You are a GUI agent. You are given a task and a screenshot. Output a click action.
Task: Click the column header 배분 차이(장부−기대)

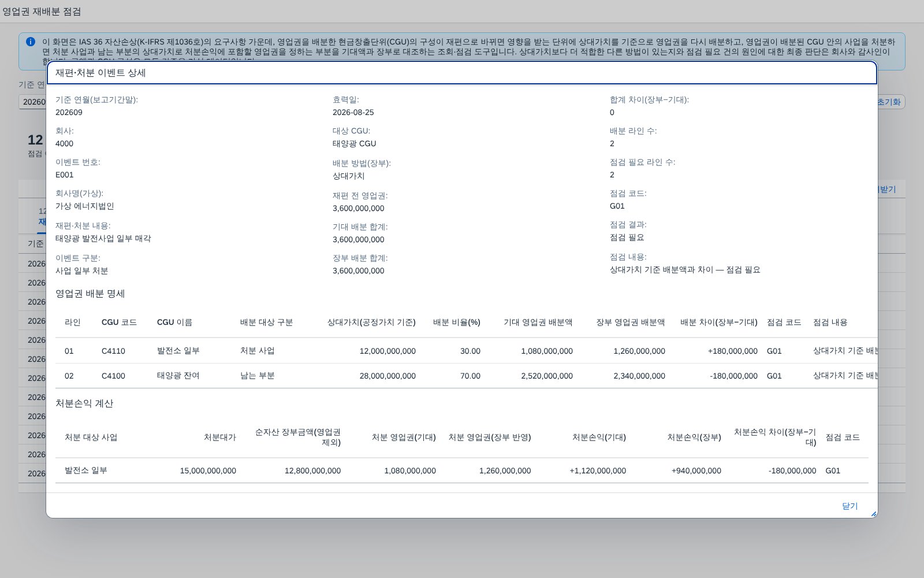click(719, 323)
